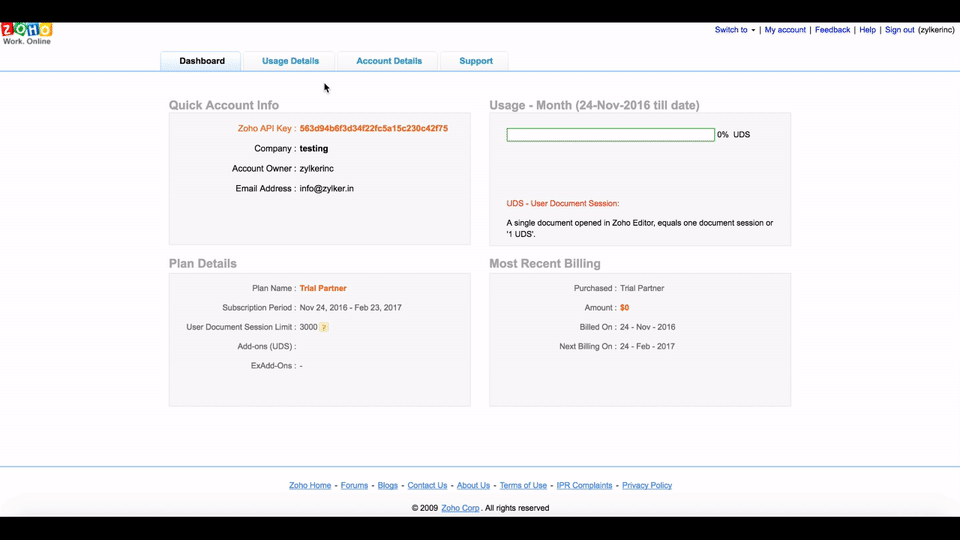Open the Forums footer link

point(354,486)
